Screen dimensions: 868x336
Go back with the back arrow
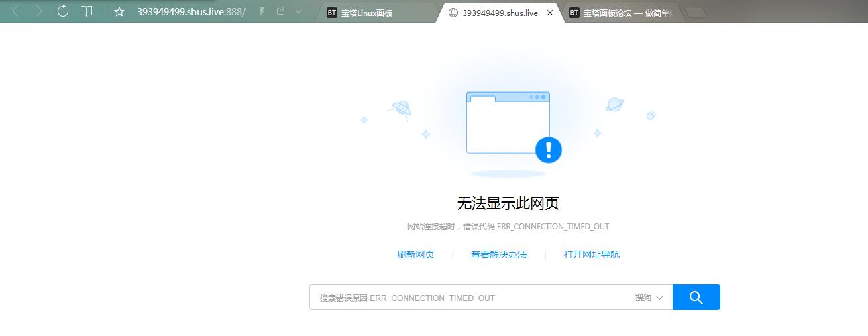point(15,11)
